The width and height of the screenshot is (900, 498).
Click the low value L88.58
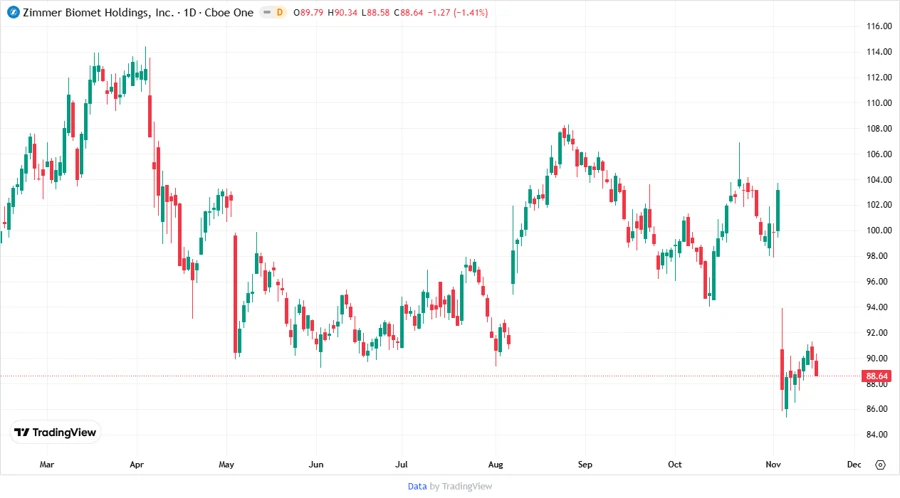tap(376, 13)
